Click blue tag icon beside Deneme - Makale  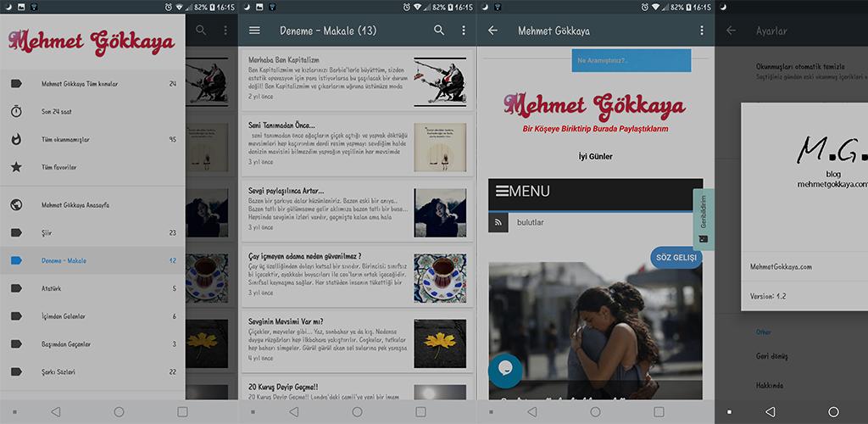[x=17, y=260]
